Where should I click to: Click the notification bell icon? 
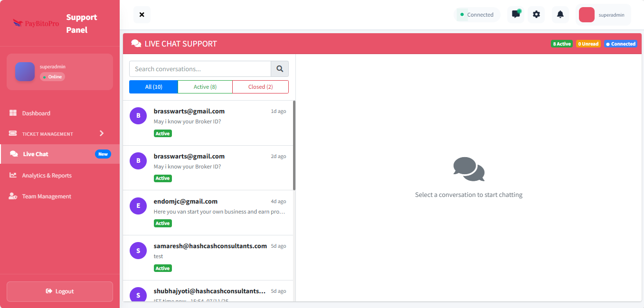[560, 14]
